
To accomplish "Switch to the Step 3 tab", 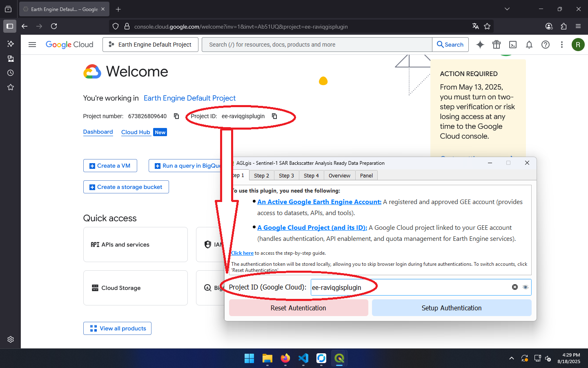I will point(286,175).
